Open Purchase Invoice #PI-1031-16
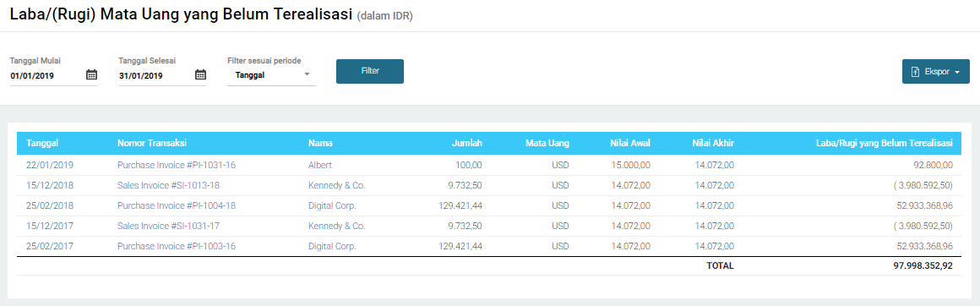This screenshot has height=306, width=980. point(177,165)
